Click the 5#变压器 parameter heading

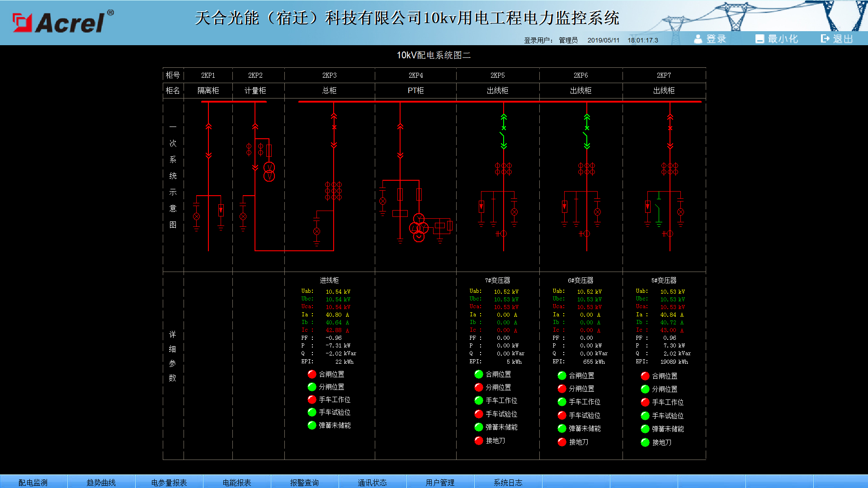click(x=664, y=280)
